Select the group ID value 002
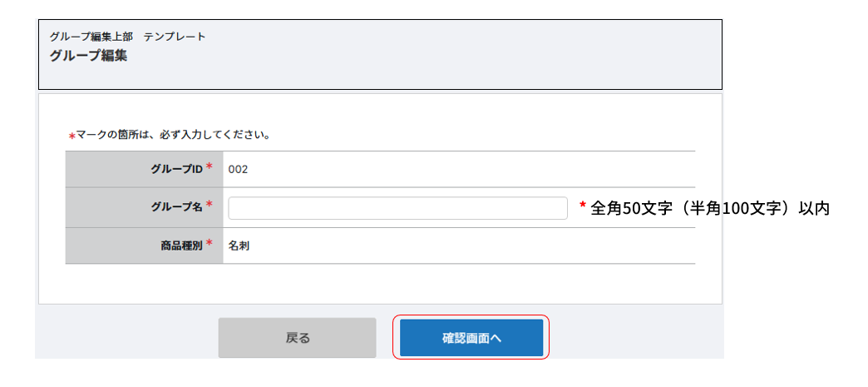 coord(239,170)
